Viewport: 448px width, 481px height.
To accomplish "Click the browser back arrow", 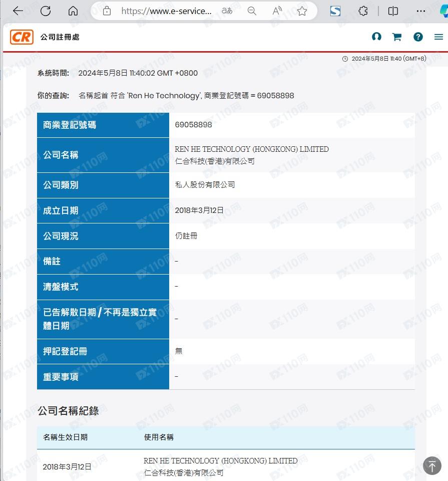I will coord(18,11).
